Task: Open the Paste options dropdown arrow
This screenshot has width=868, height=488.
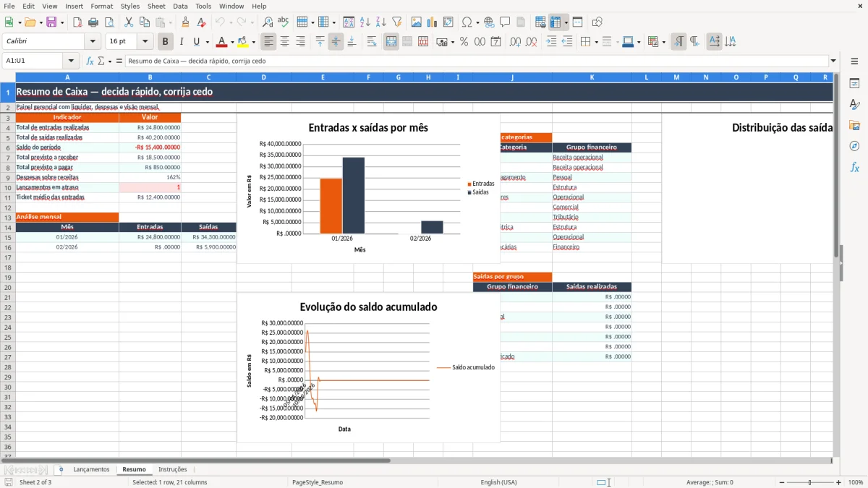Action: click(171, 22)
